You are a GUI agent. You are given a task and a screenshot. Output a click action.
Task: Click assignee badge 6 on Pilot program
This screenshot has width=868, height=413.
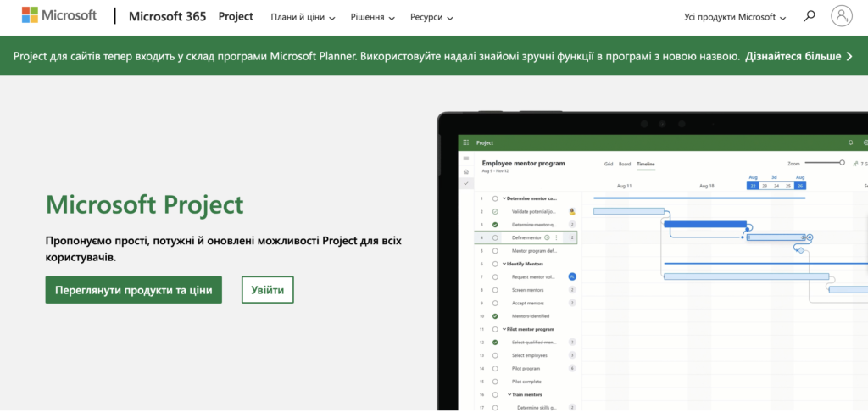pyautogui.click(x=572, y=369)
